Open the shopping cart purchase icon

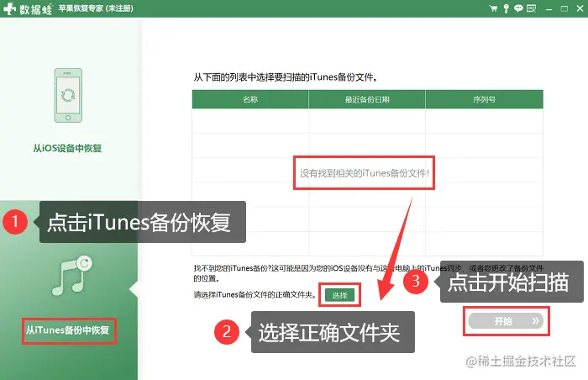tap(494, 8)
